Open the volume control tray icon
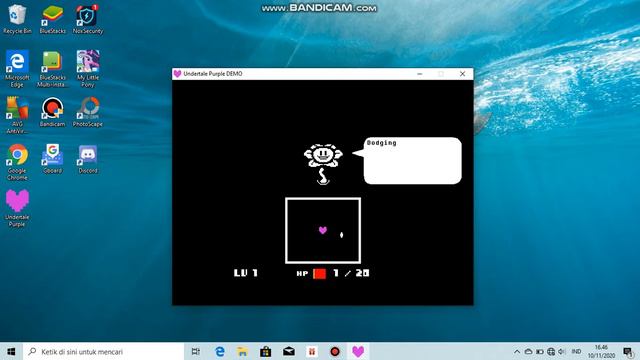640x360 pixels. 562,351
